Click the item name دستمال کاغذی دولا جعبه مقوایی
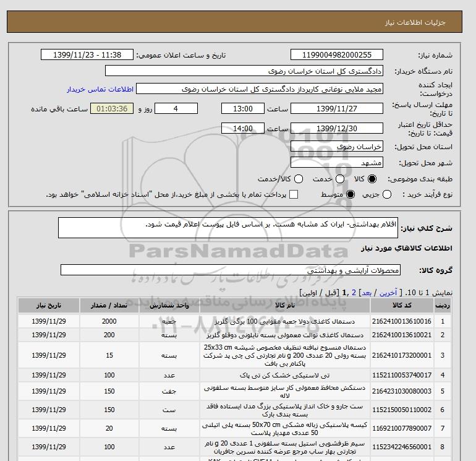 285,321
